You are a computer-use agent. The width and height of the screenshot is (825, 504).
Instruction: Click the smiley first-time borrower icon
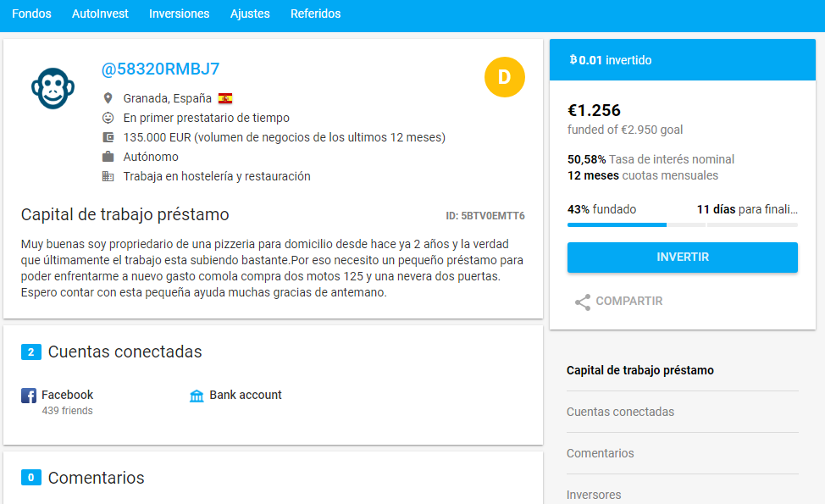107,118
